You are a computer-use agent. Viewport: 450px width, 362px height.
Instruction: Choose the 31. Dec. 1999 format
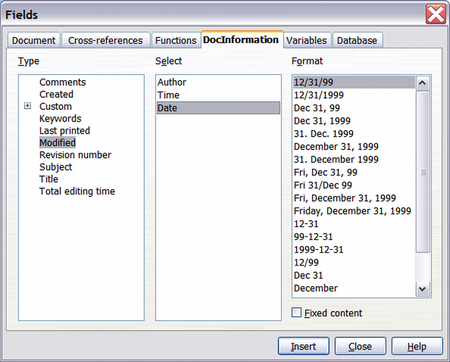(354, 134)
